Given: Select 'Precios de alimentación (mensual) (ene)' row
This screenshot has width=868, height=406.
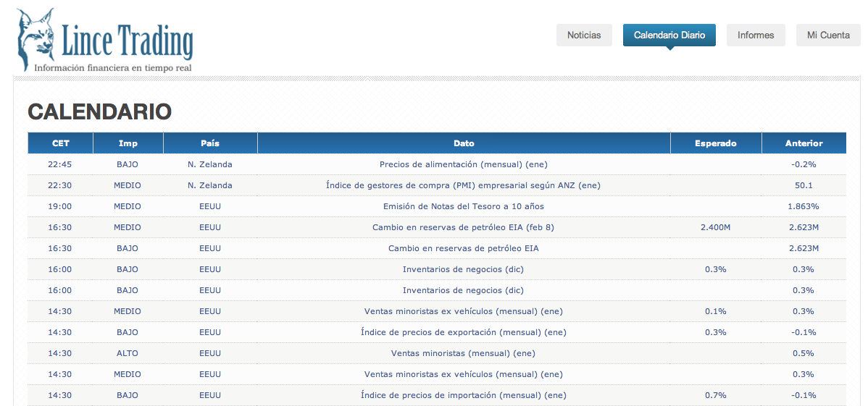Looking at the screenshot, I should (438, 164).
